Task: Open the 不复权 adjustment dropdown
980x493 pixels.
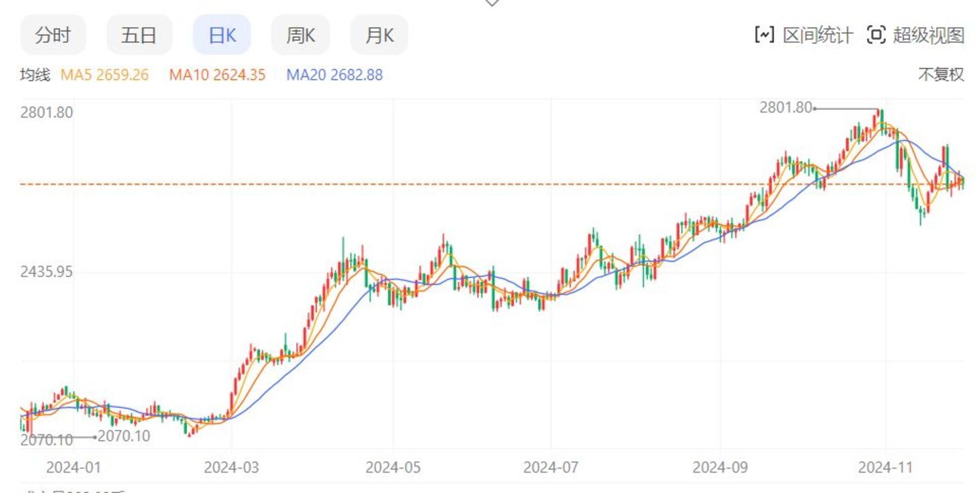Action: click(x=941, y=75)
